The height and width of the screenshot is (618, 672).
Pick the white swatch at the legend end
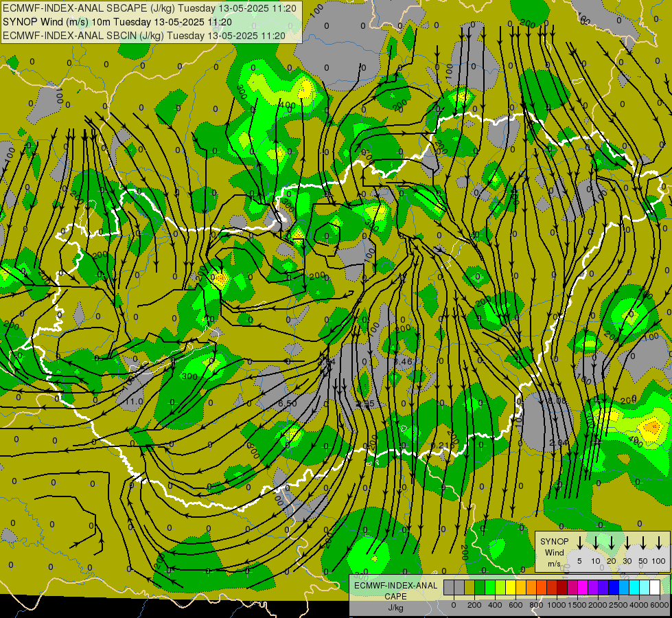(x=655, y=587)
